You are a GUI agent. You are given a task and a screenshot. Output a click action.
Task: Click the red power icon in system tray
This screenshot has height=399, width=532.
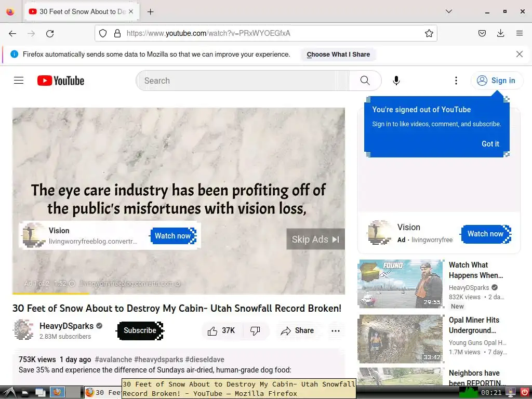coord(524,393)
